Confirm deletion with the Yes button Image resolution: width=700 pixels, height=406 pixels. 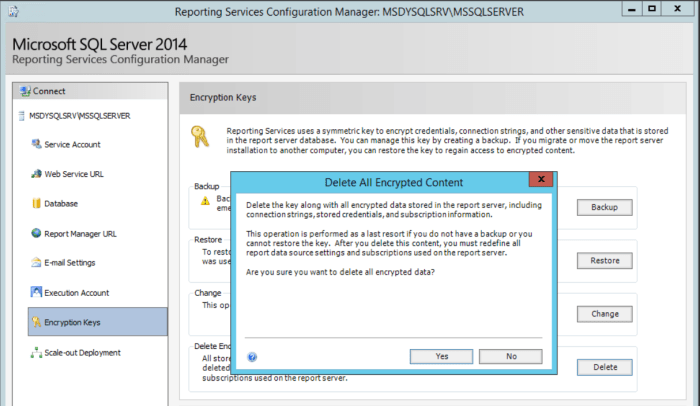[441, 356]
